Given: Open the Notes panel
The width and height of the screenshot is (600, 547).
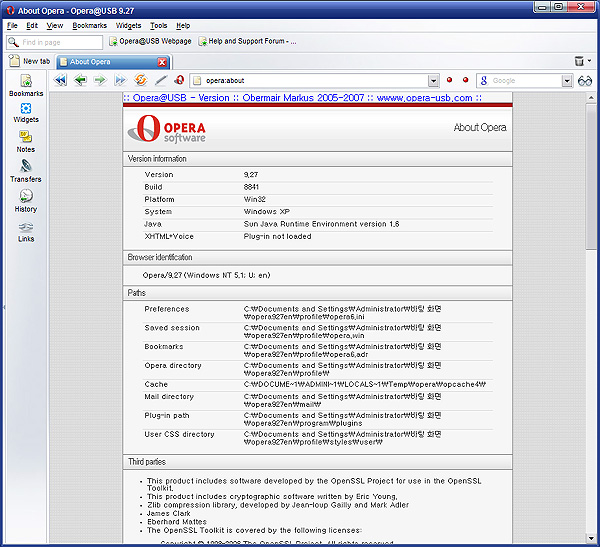Looking at the screenshot, I should [x=26, y=141].
